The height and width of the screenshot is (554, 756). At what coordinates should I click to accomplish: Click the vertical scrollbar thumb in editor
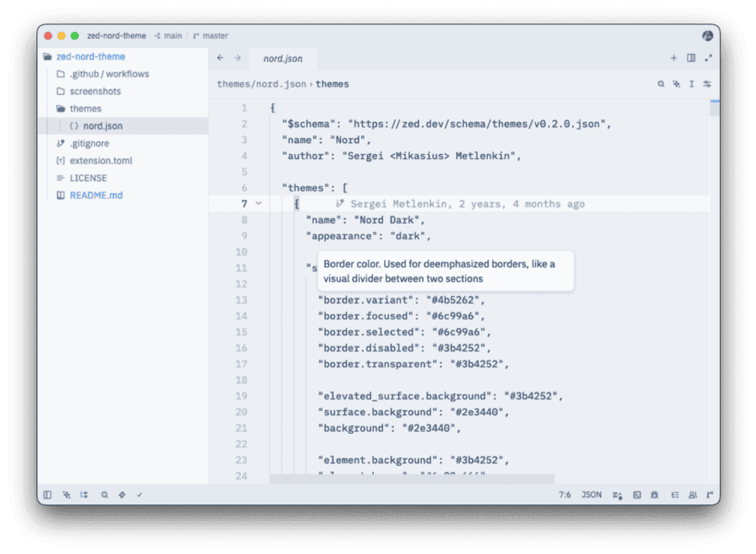tap(715, 108)
